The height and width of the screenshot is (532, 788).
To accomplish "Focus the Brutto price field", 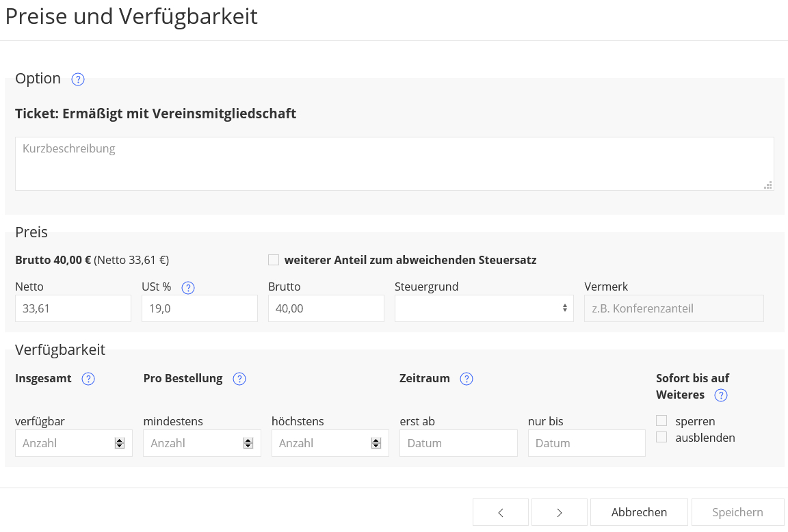I will click(x=326, y=308).
